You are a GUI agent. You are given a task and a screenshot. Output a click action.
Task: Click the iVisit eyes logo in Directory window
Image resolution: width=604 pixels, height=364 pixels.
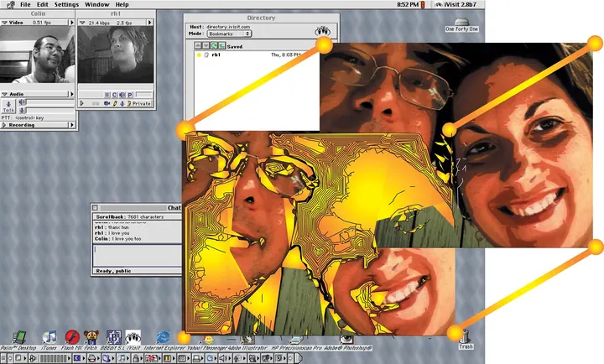(x=323, y=31)
